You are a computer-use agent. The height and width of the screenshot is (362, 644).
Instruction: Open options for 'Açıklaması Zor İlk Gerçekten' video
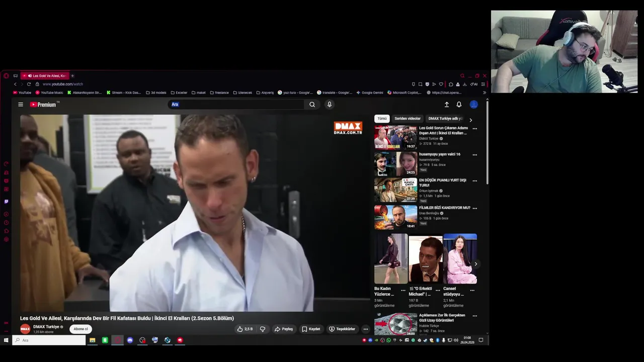(x=474, y=316)
